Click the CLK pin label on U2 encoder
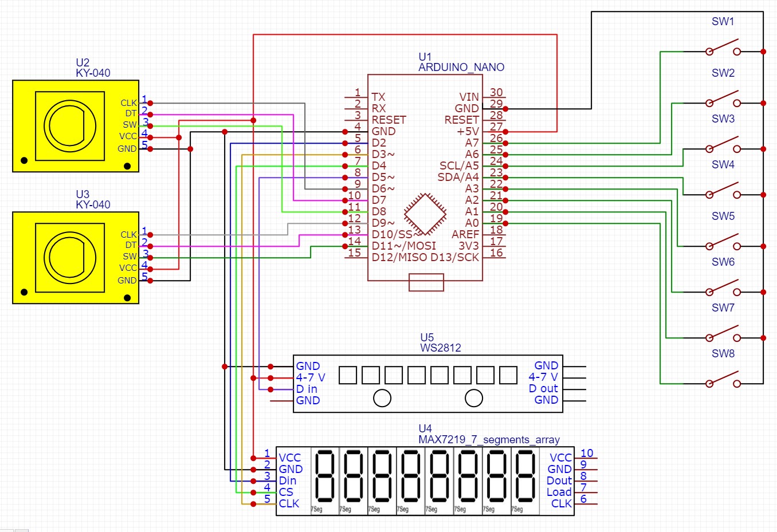The width and height of the screenshot is (777, 532). 129,103
